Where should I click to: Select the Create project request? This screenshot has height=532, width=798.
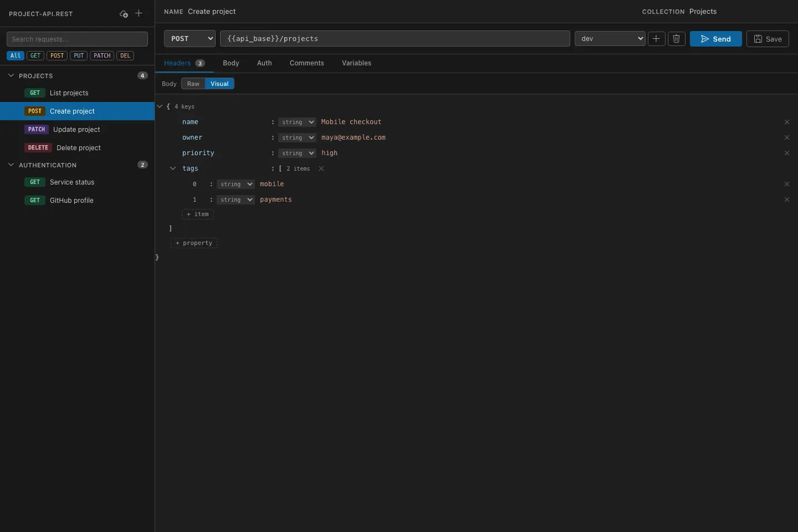click(77, 111)
